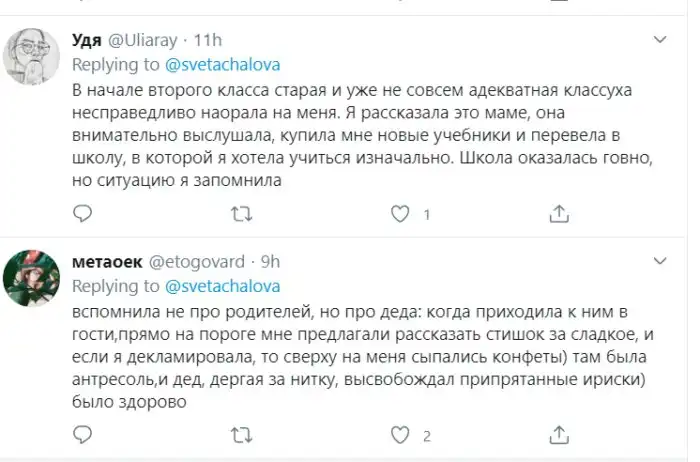Viewport: 700px width, 462px height.
Task: Click the Удя display name
Action: (87, 41)
